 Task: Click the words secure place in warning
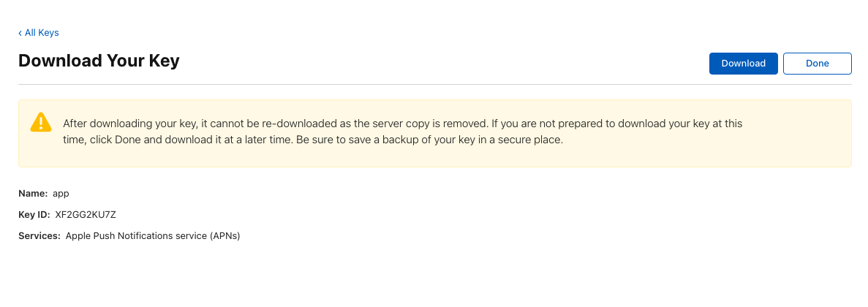[534, 140]
